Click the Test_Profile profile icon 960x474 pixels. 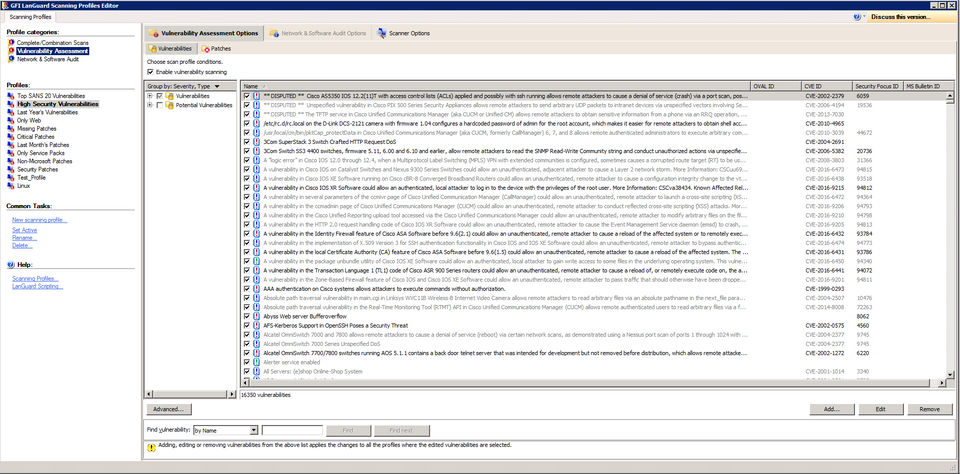tap(11, 178)
